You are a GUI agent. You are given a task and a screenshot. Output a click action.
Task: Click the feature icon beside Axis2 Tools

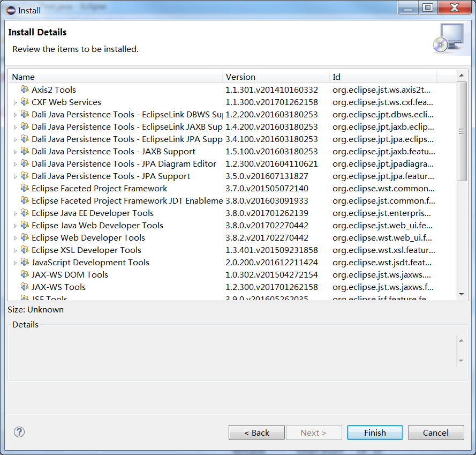pos(25,89)
